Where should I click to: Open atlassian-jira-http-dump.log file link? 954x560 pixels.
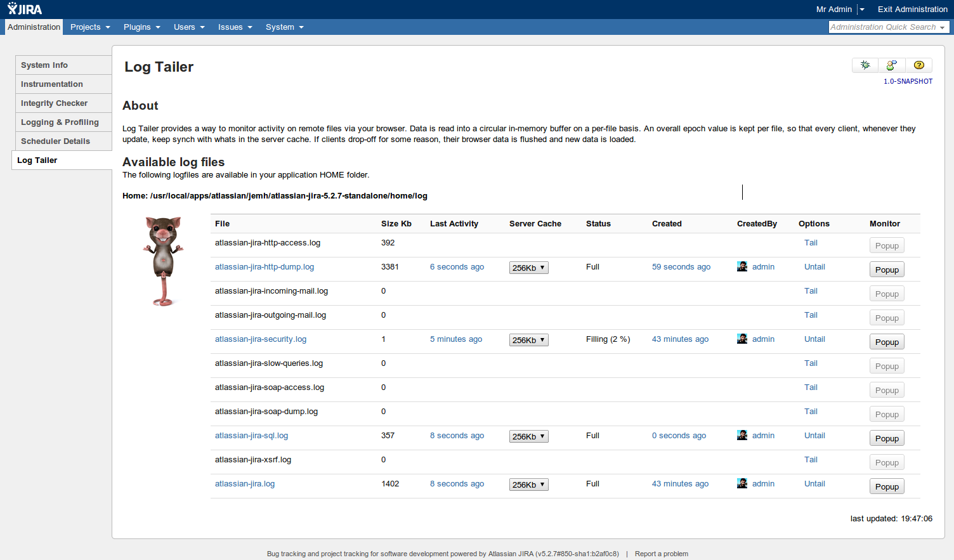click(265, 266)
